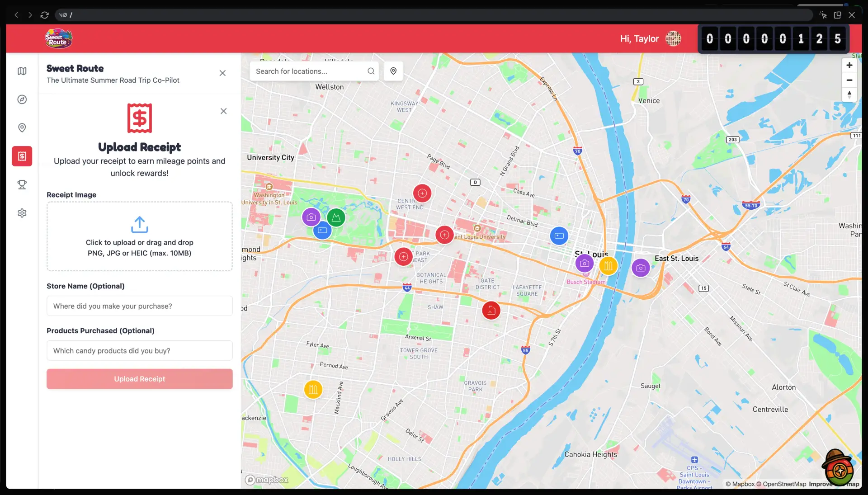Open the settings gear sidebar icon

[22, 213]
